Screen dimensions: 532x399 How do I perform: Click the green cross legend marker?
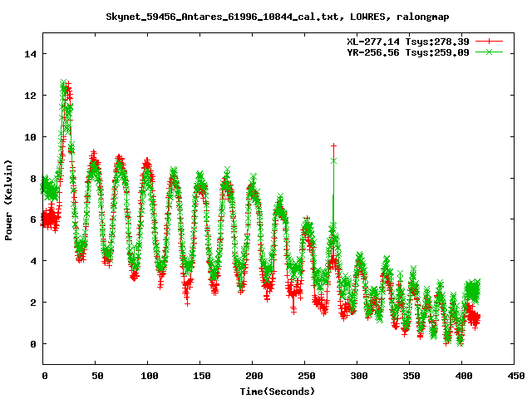(489, 52)
